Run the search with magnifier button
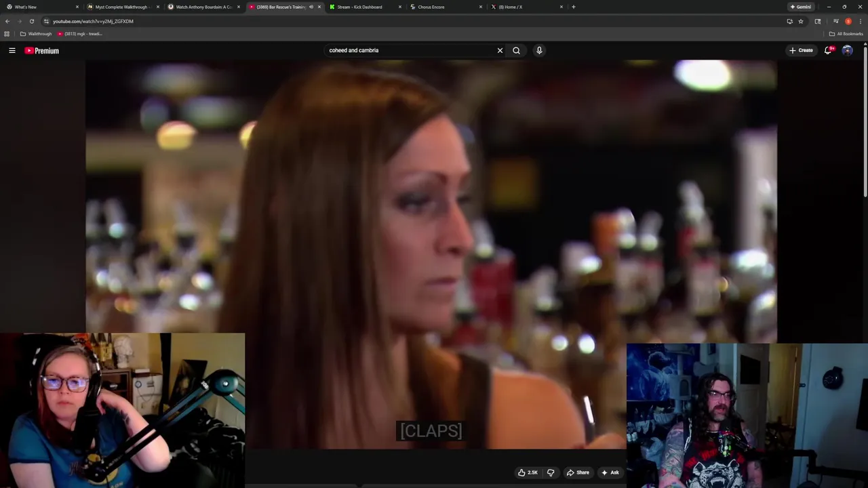The image size is (868, 488). (516, 50)
